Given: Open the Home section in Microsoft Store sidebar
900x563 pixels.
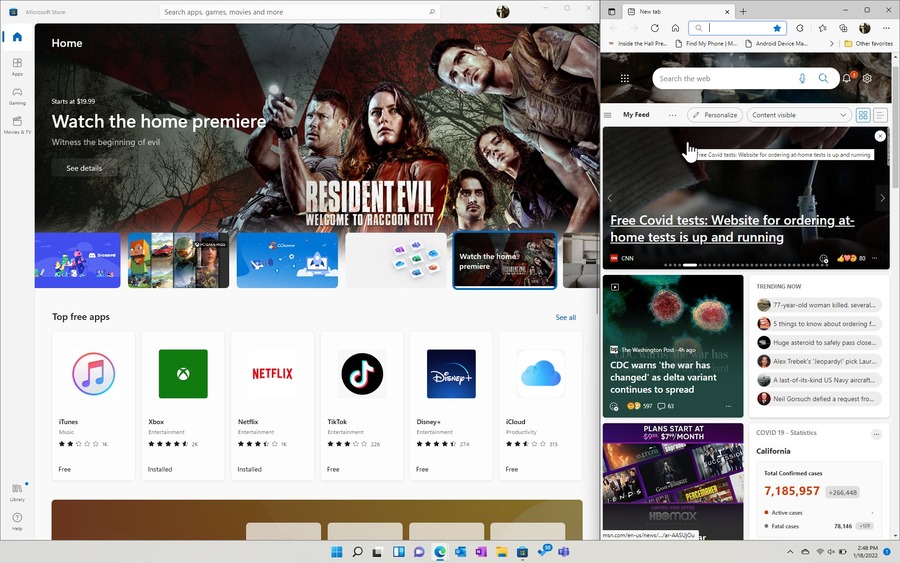Looking at the screenshot, I should [17, 37].
